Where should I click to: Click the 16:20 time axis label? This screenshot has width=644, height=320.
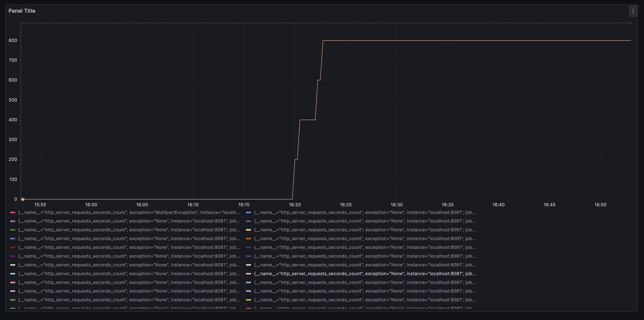[295, 205]
